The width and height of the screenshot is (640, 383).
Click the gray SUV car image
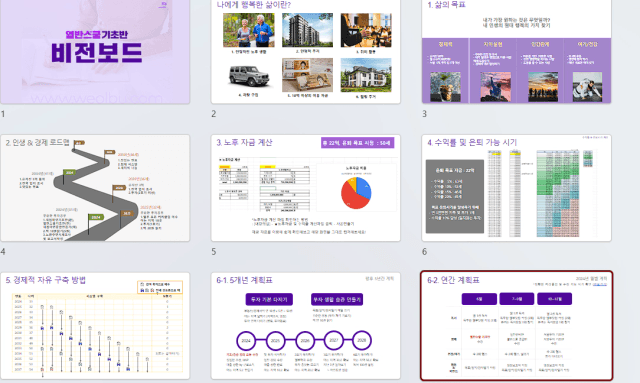[249, 76]
